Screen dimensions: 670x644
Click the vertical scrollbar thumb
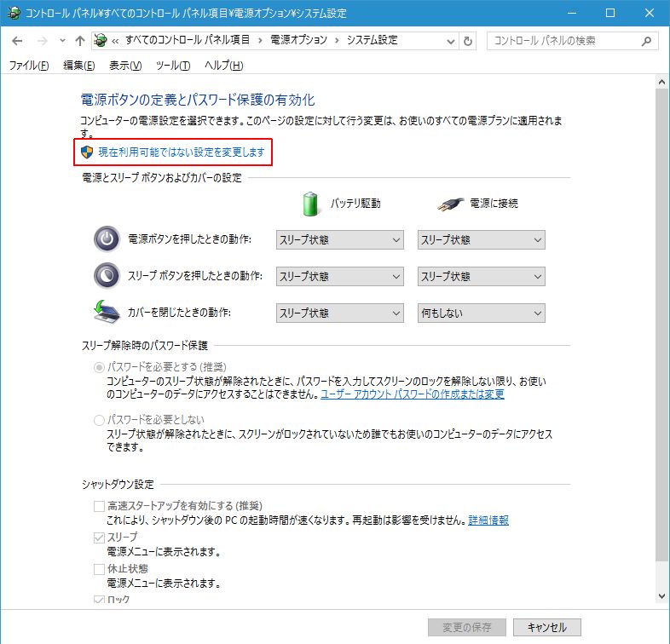pos(662,324)
